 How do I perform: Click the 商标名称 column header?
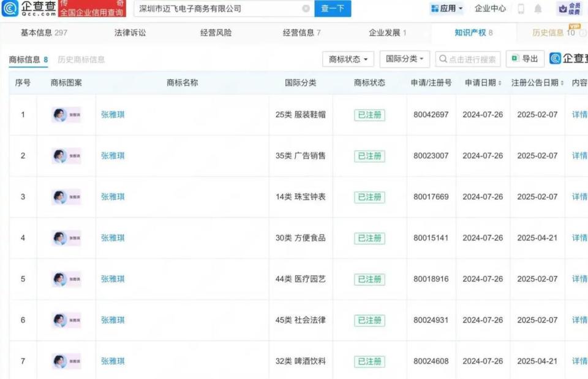[x=183, y=83]
